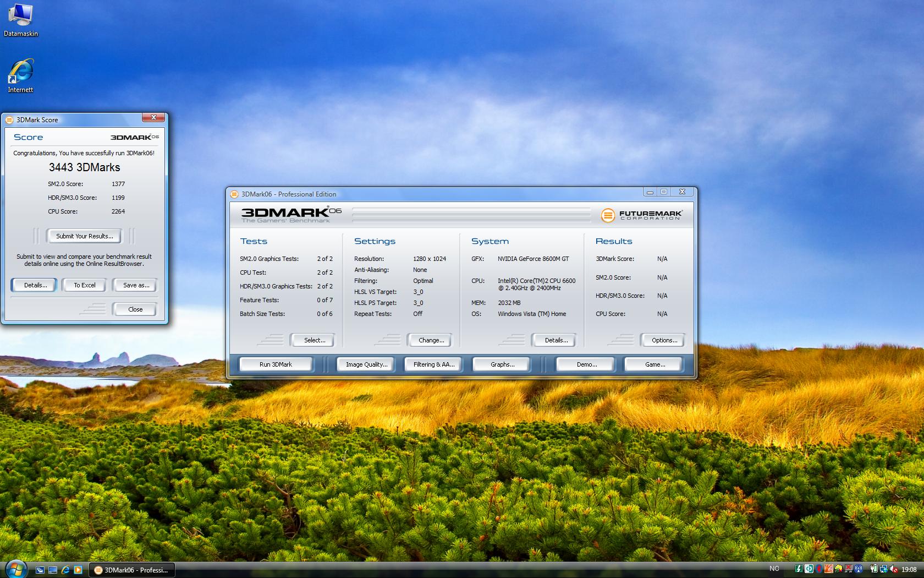Viewport: 924px width, 578px height.
Task: Click the 'Repeat Tests:' value Off
Action: click(418, 314)
